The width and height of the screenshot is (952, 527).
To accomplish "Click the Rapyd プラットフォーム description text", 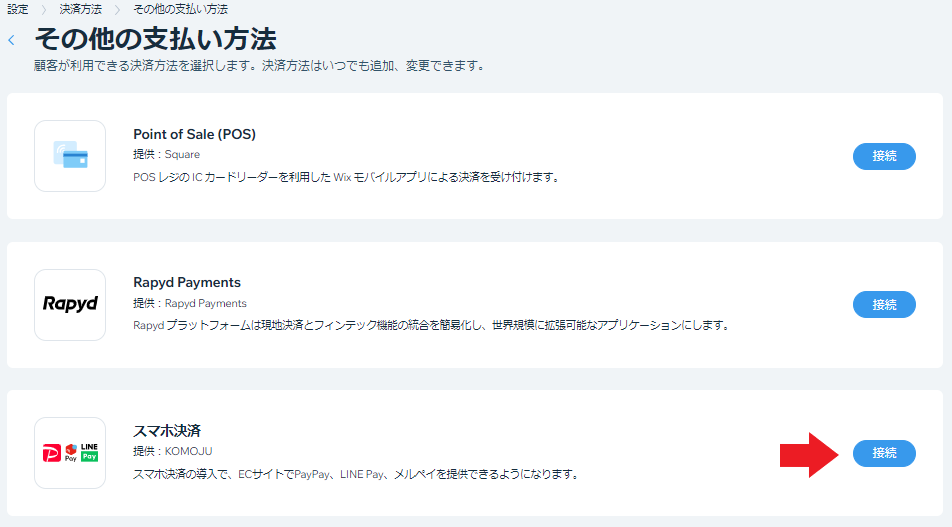I will (431, 325).
